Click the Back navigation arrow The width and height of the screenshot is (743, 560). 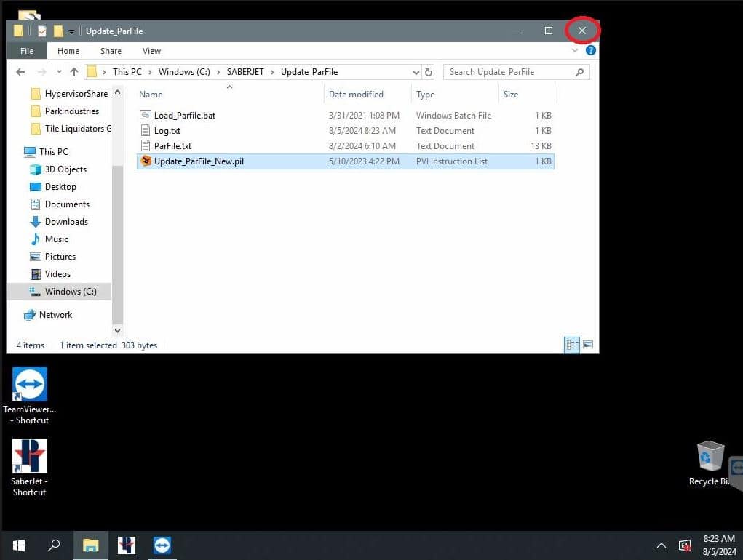coord(20,72)
